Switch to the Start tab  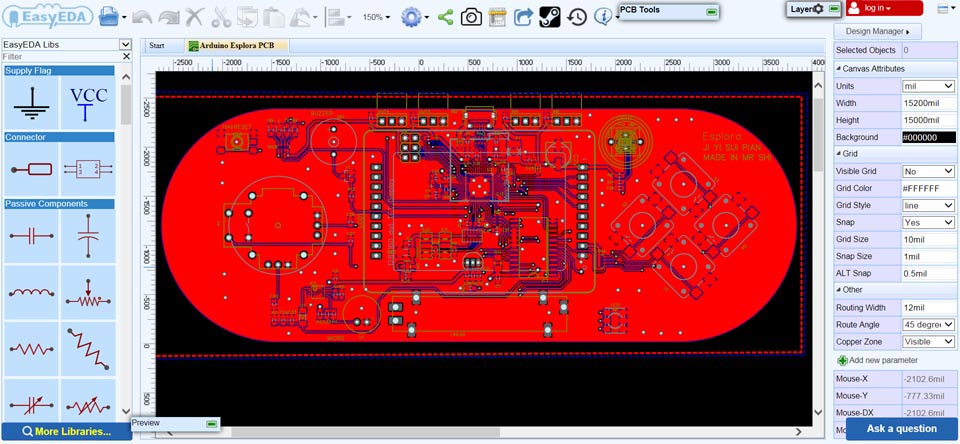157,46
